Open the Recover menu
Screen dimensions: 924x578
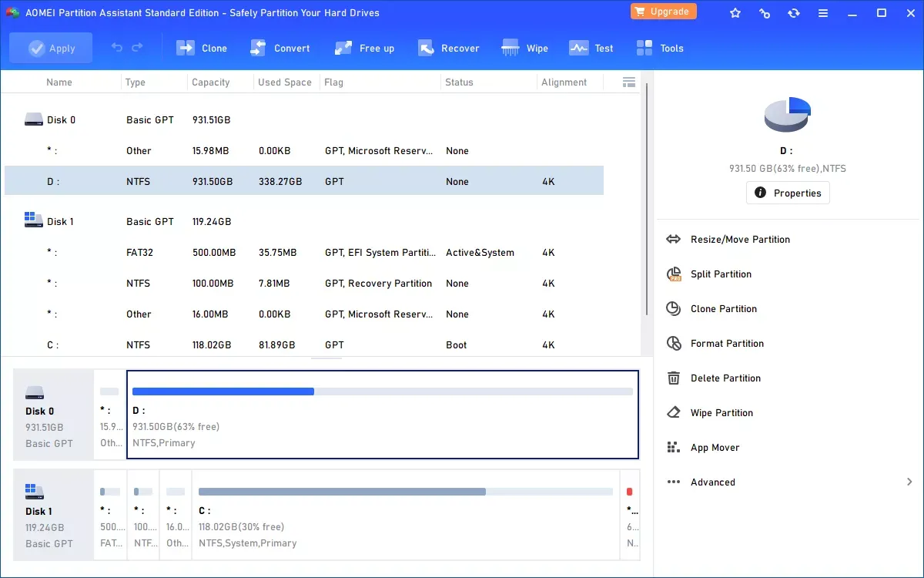point(449,48)
